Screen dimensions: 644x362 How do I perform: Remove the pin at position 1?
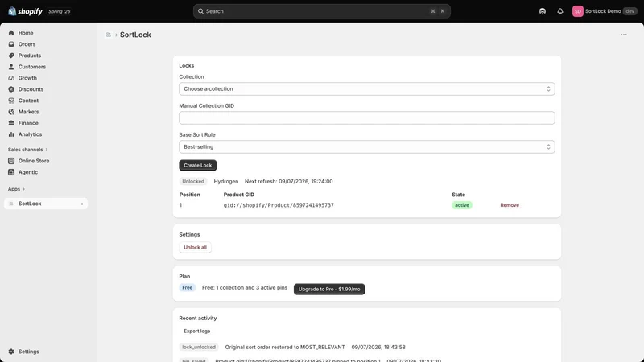point(510,205)
